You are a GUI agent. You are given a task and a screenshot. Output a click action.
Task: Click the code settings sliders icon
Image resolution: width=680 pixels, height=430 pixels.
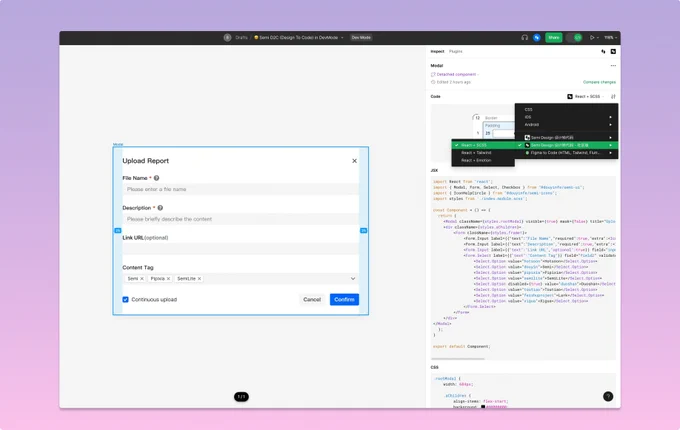(613, 97)
